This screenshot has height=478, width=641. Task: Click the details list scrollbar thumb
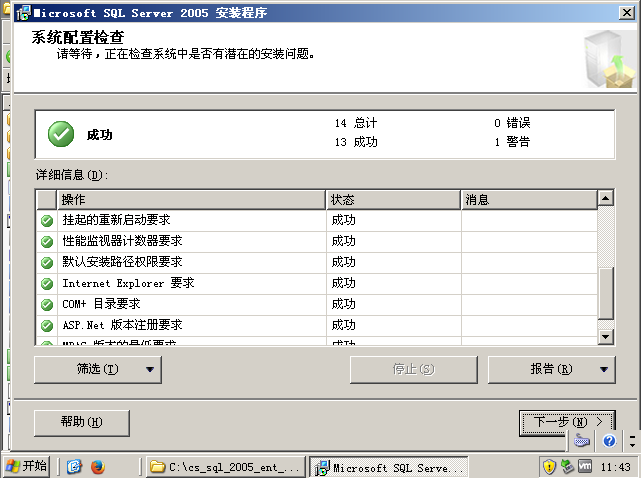(x=605, y=293)
